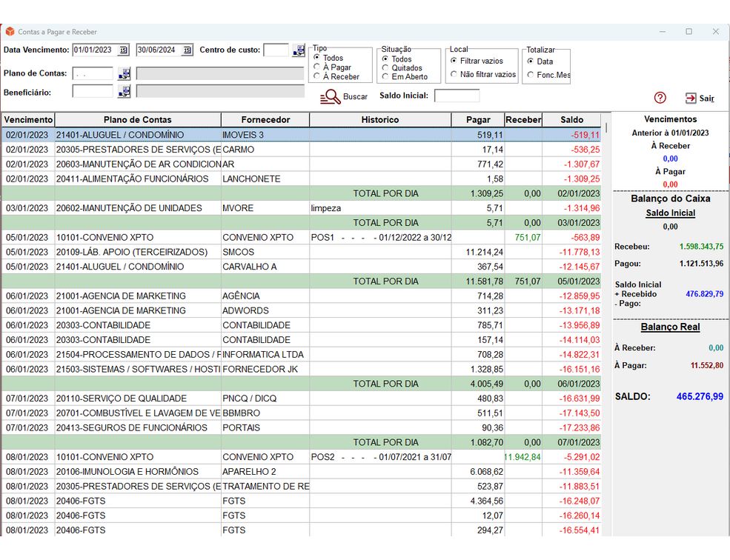Click Centro de custo lookup icon

[298, 50]
